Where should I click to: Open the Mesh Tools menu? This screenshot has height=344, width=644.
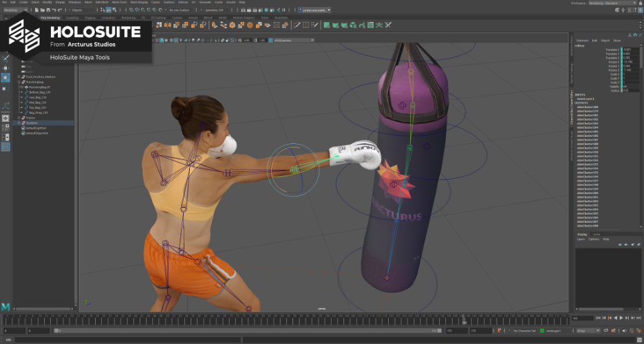pyautogui.click(x=120, y=2)
